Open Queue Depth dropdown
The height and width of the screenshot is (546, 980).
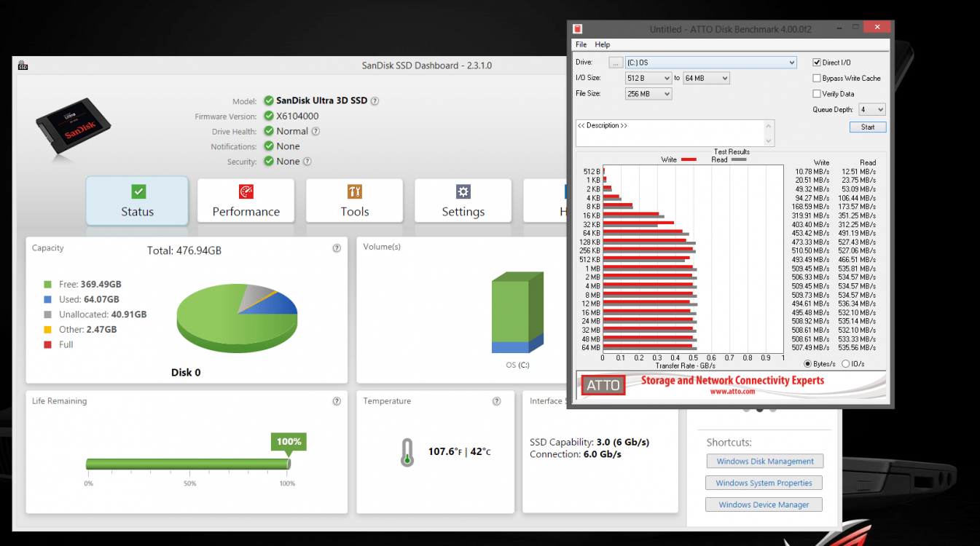(871, 109)
